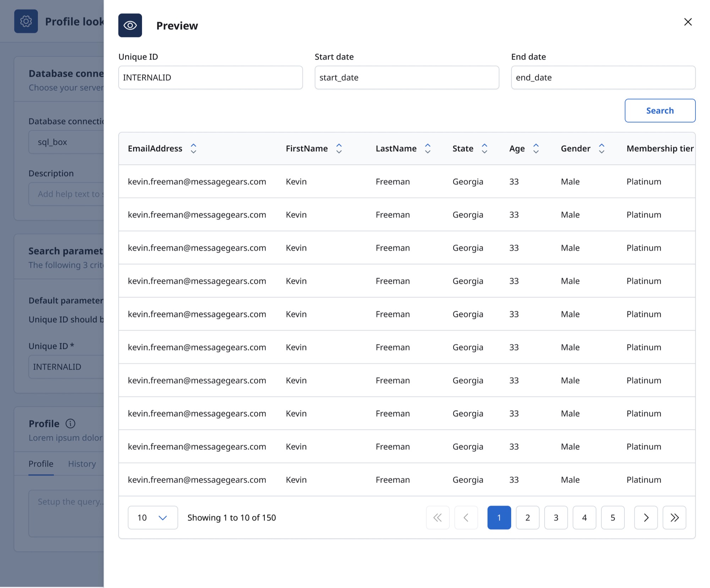Select page 3 in pagination

pyautogui.click(x=556, y=517)
